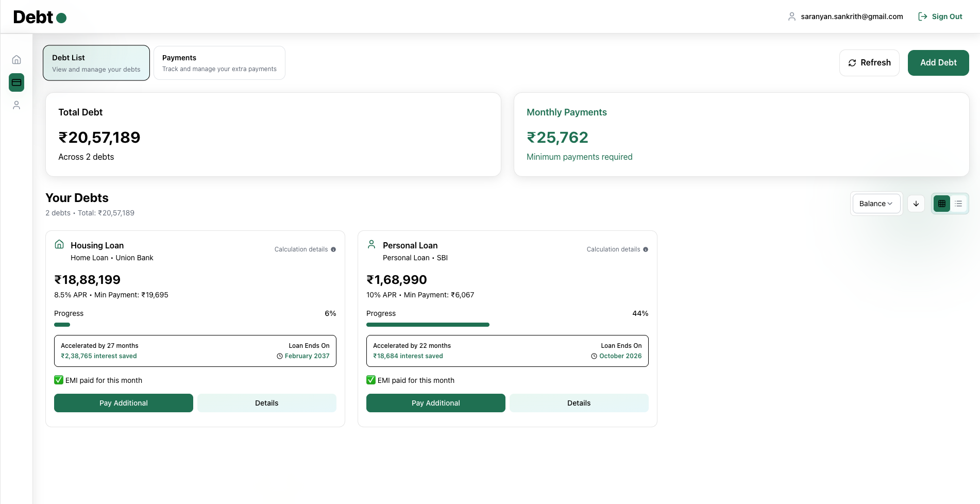Open the profile icon in sidebar
The image size is (980, 504).
16,105
